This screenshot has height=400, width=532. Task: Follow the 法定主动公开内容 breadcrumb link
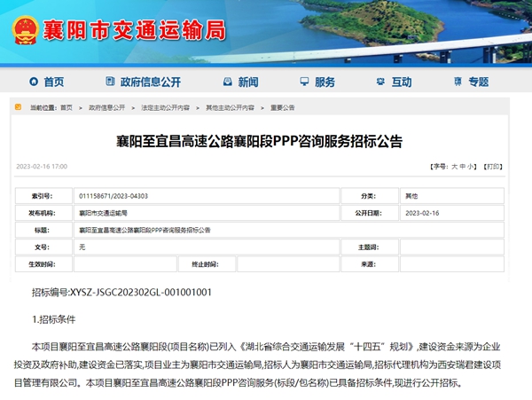pyautogui.click(x=165, y=107)
